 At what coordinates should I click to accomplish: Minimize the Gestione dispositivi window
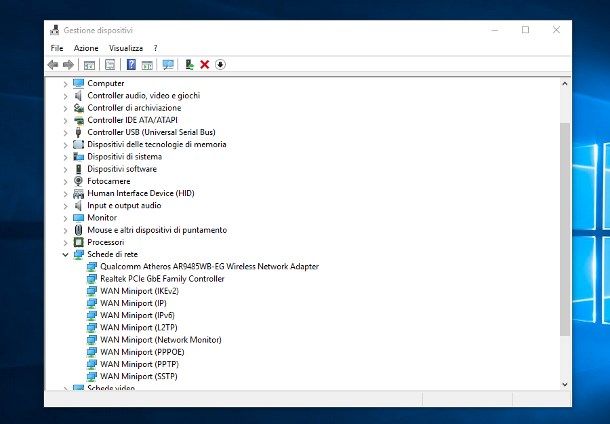(x=495, y=30)
